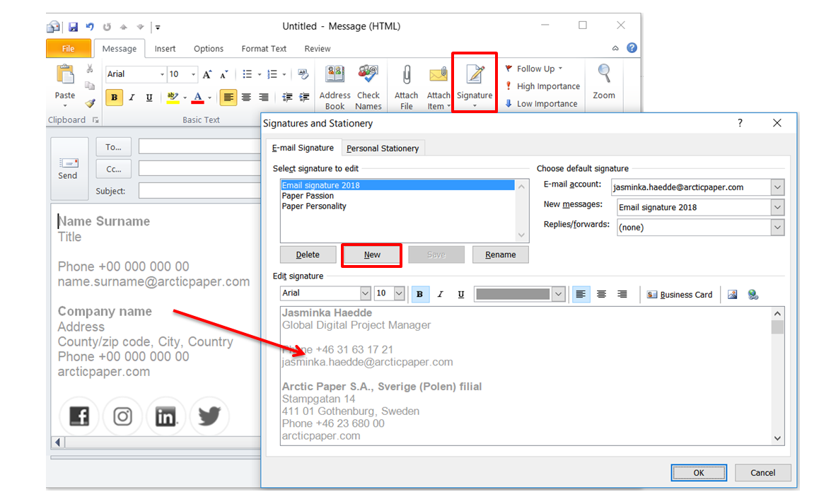Click the Save icon in quick access toolbar
The height and width of the screenshot is (504, 831).
[x=73, y=26]
